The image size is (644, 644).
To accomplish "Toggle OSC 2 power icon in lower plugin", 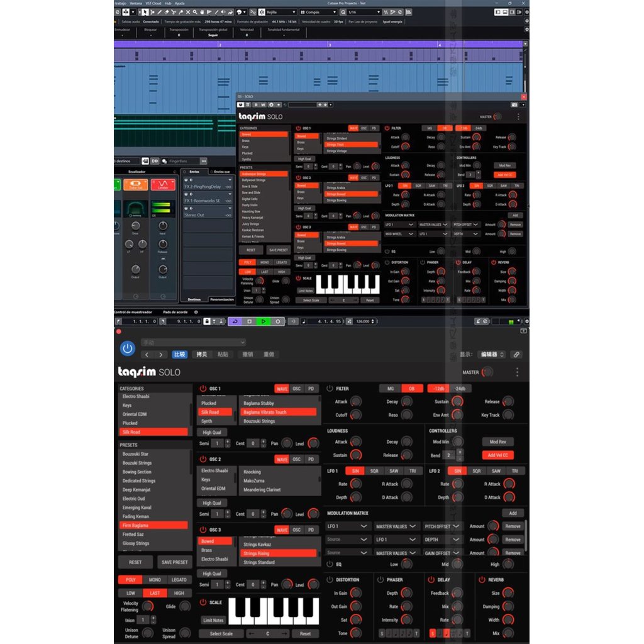I will point(203,458).
